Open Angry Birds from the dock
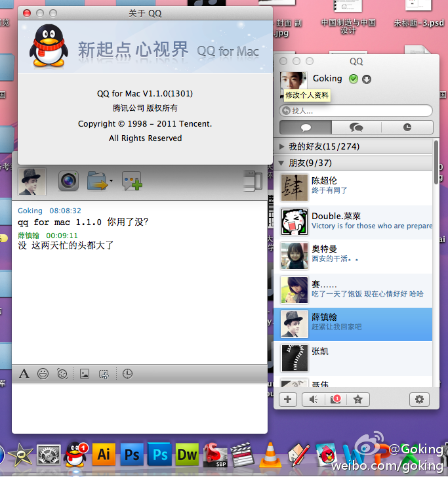This screenshot has height=477, width=448. coord(327,455)
